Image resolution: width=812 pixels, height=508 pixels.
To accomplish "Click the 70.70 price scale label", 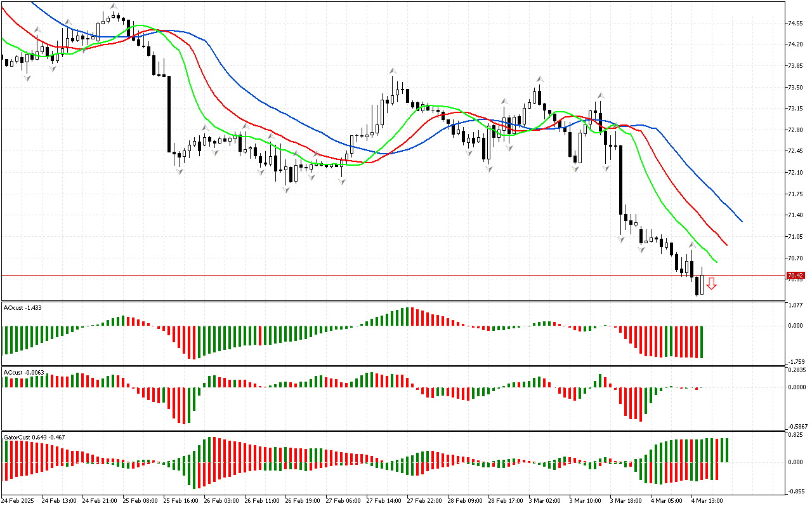I will point(795,258).
